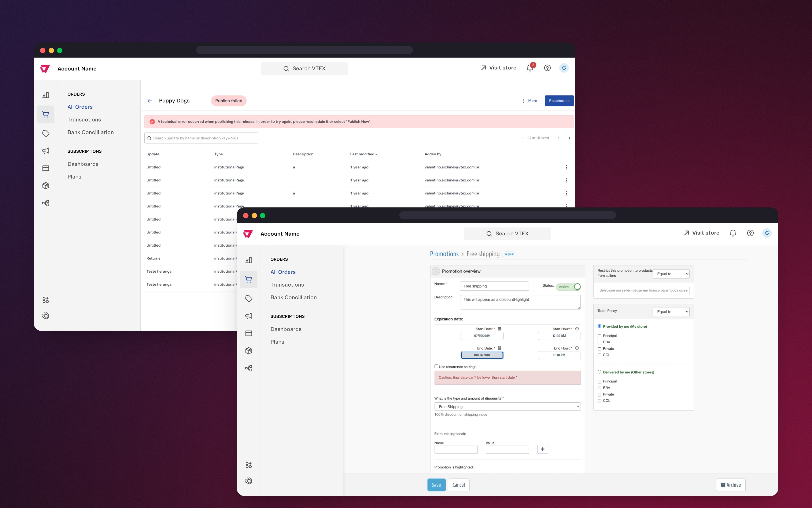This screenshot has width=812, height=508.
Task: Select price tag icon in back window sidebar
Action: pyautogui.click(x=46, y=133)
